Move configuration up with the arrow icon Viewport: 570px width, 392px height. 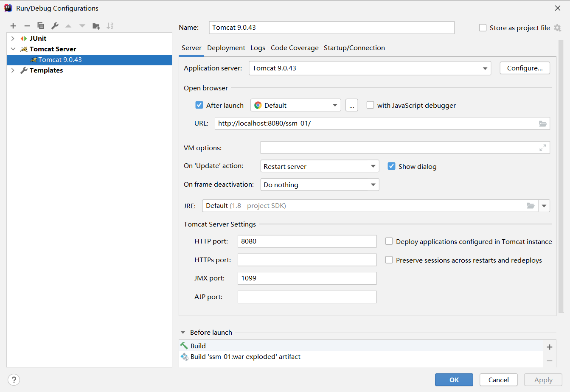(x=68, y=26)
